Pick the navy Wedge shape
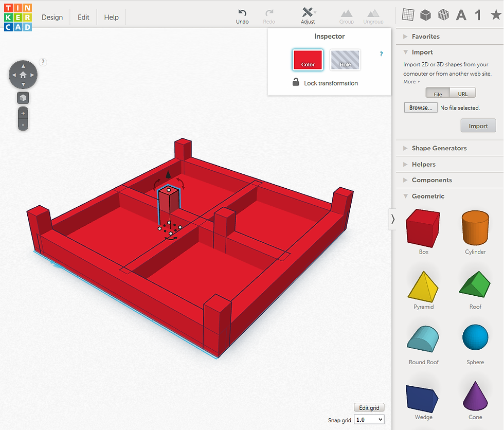The image size is (504, 430). point(422,399)
